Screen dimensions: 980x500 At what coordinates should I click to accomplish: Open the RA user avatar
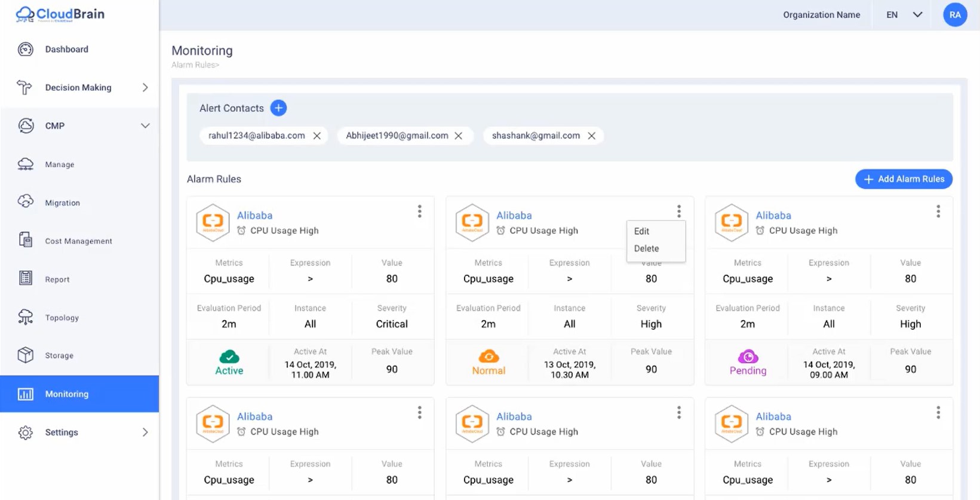coord(955,15)
